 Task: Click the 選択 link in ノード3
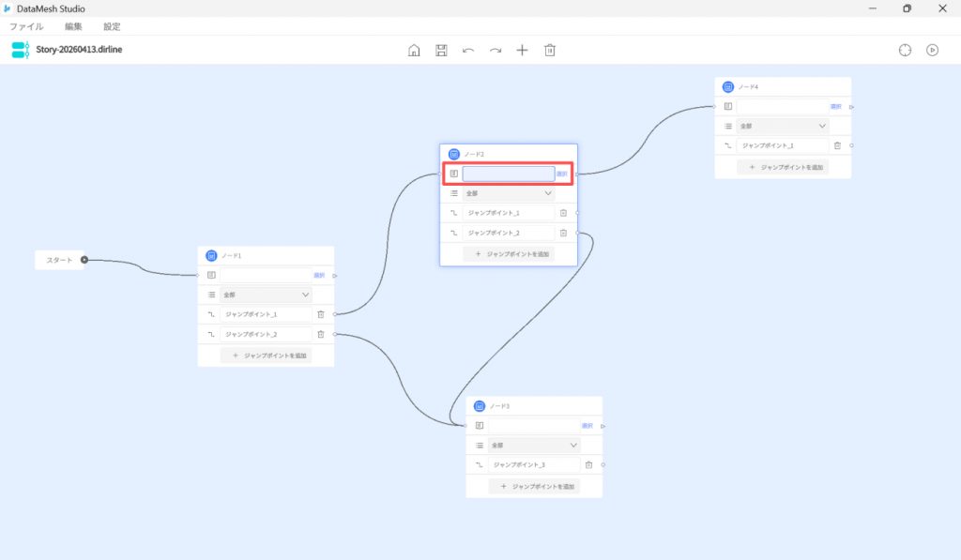click(x=587, y=426)
